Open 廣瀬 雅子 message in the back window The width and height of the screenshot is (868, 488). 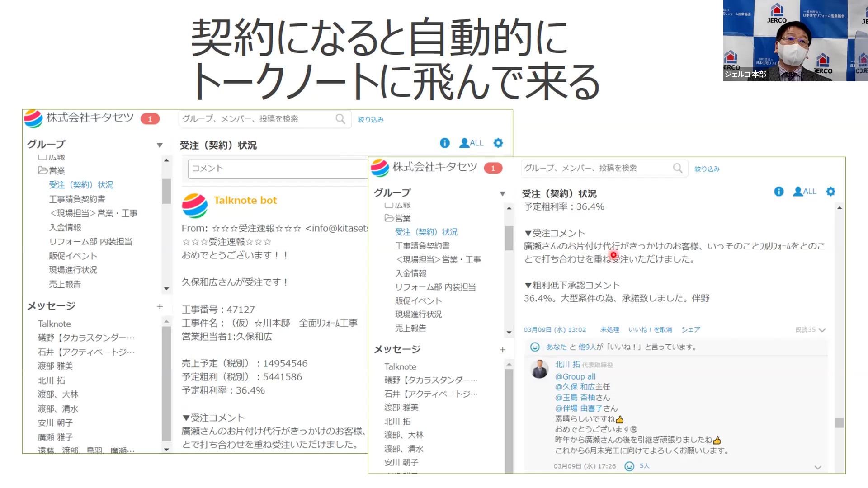click(x=55, y=437)
